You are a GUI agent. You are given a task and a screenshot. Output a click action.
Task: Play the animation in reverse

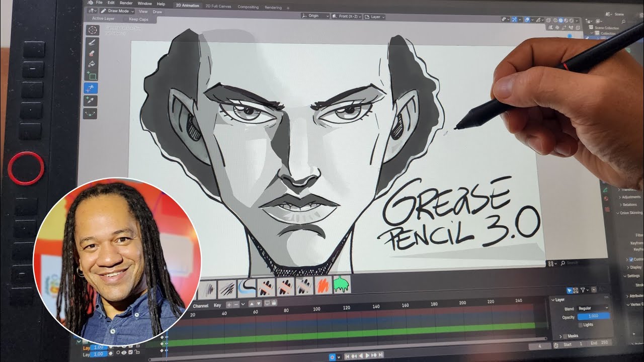[361, 356]
